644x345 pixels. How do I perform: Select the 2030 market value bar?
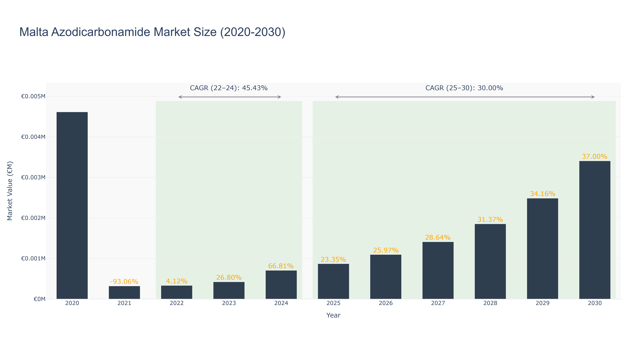595,230
